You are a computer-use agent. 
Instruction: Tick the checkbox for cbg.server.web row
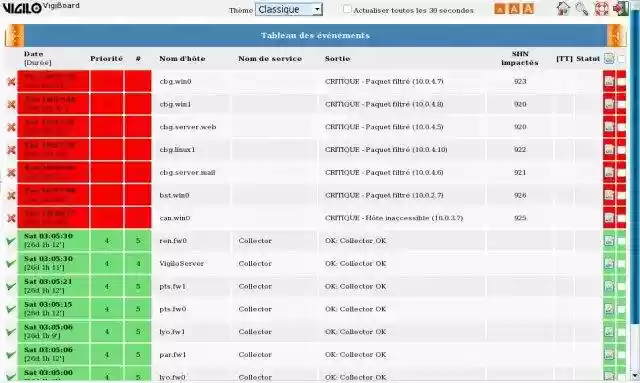[621, 127]
